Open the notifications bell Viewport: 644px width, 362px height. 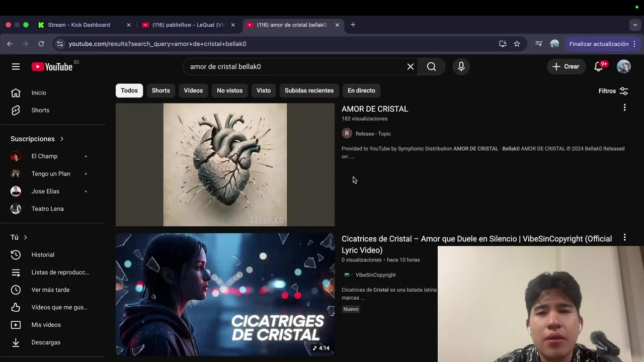click(x=599, y=66)
